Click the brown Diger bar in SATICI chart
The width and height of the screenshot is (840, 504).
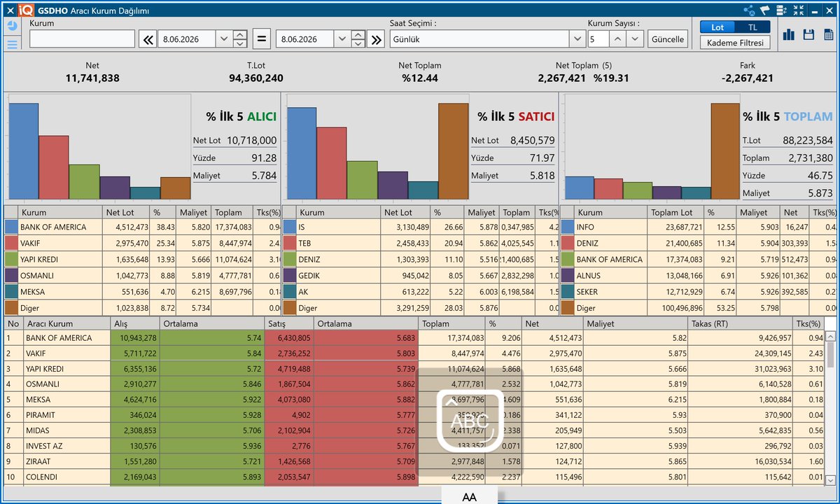pos(454,151)
